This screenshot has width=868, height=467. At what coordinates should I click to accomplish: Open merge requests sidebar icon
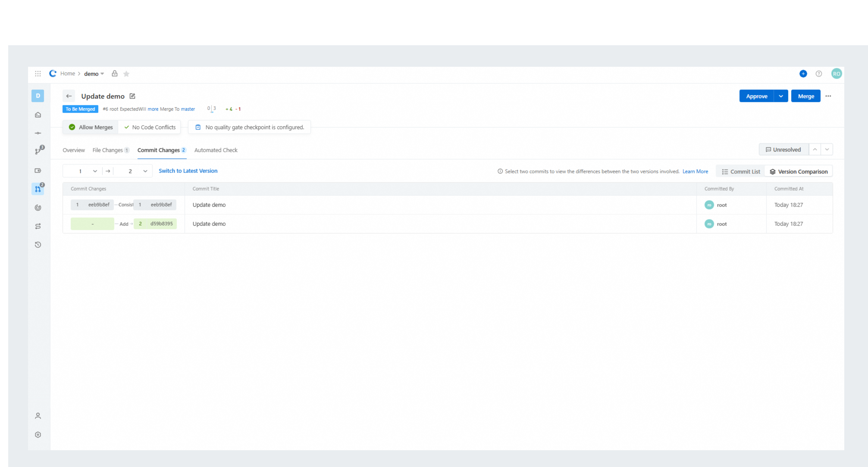point(38,189)
